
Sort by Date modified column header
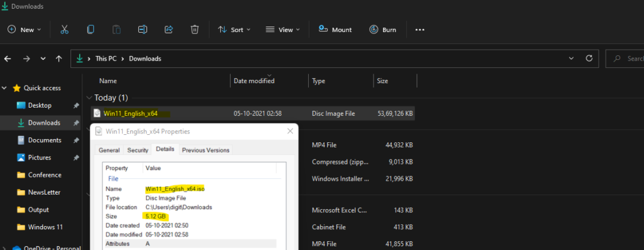[x=254, y=81]
